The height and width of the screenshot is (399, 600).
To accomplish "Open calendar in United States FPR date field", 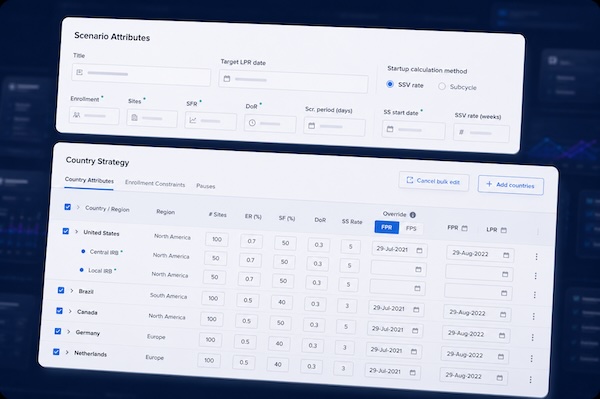I will pos(419,251).
